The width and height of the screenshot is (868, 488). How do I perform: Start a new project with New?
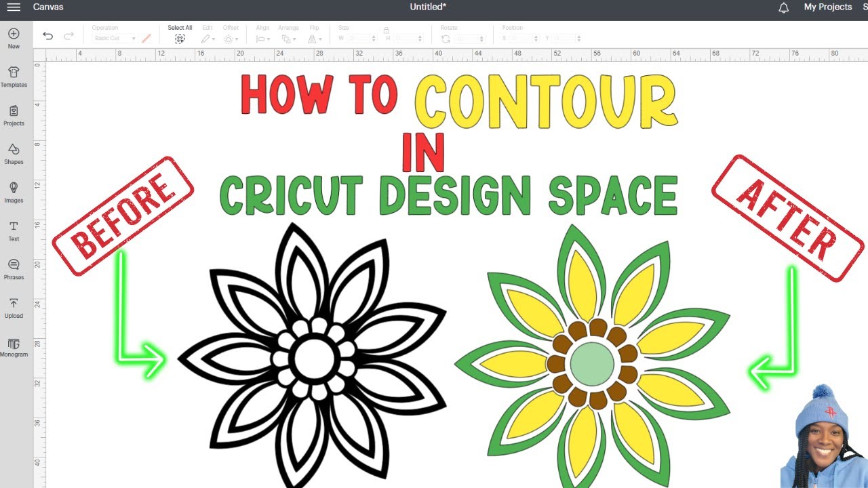pos(14,38)
